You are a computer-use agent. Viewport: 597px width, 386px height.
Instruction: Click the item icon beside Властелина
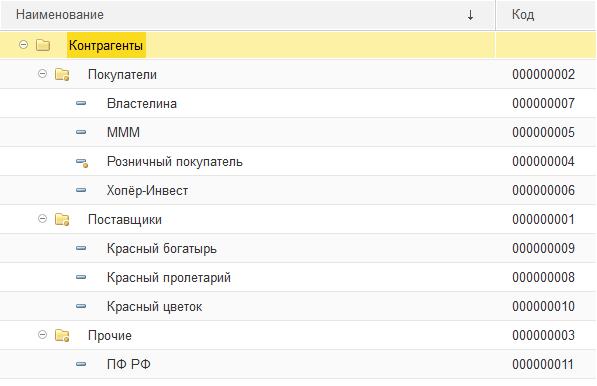coord(81,103)
